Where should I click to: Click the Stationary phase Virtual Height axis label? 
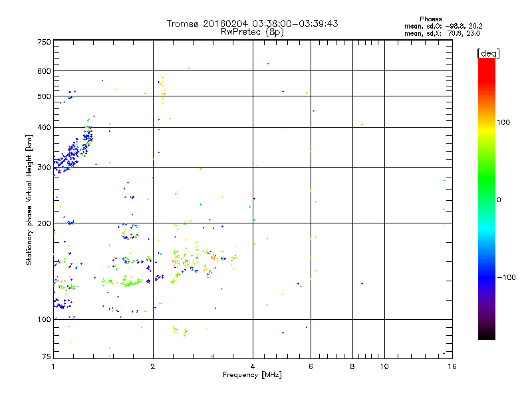pos(29,199)
